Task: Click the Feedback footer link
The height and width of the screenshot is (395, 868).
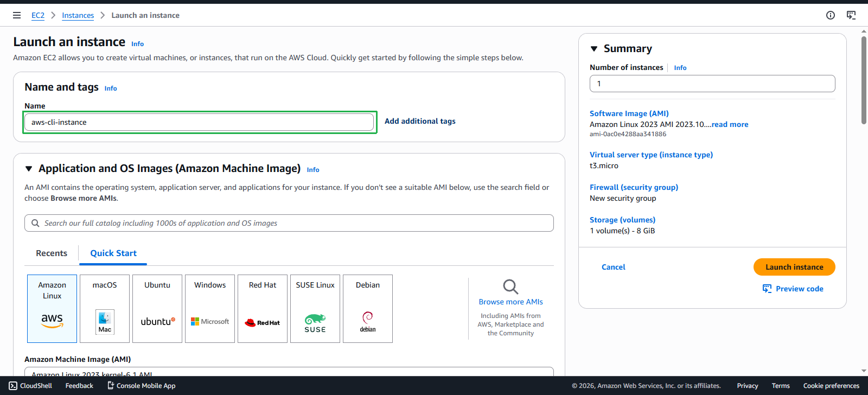Action: point(79,386)
